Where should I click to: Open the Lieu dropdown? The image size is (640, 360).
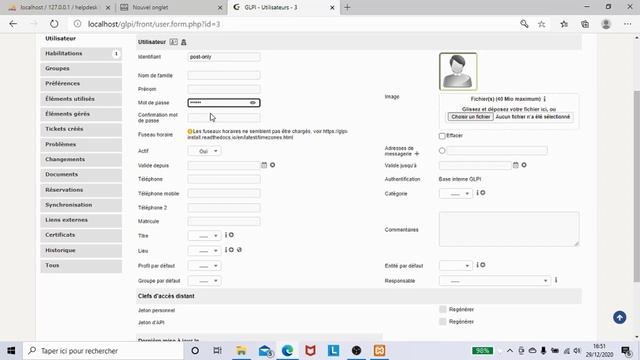coord(204,251)
